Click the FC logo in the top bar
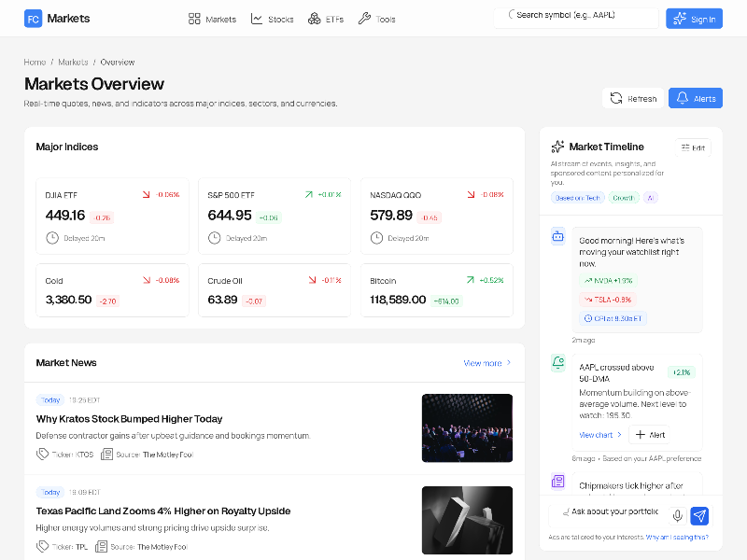Image resolution: width=747 pixels, height=560 pixels. pos(33,19)
